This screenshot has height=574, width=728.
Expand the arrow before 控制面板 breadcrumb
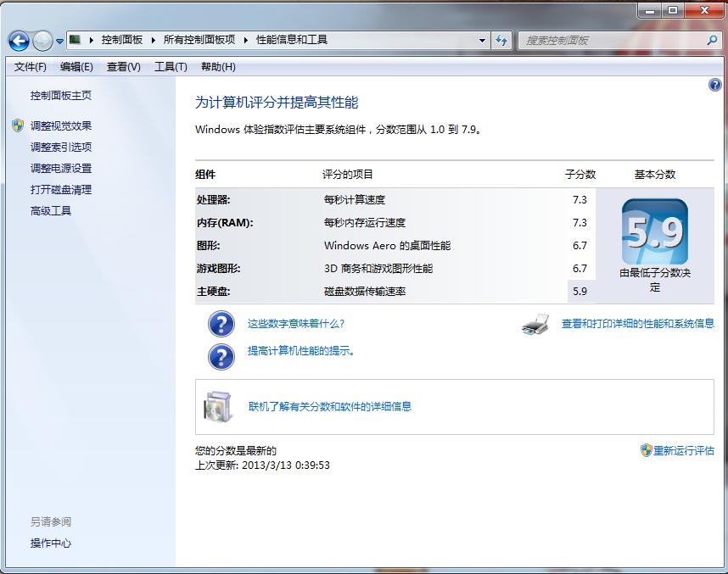[92, 41]
